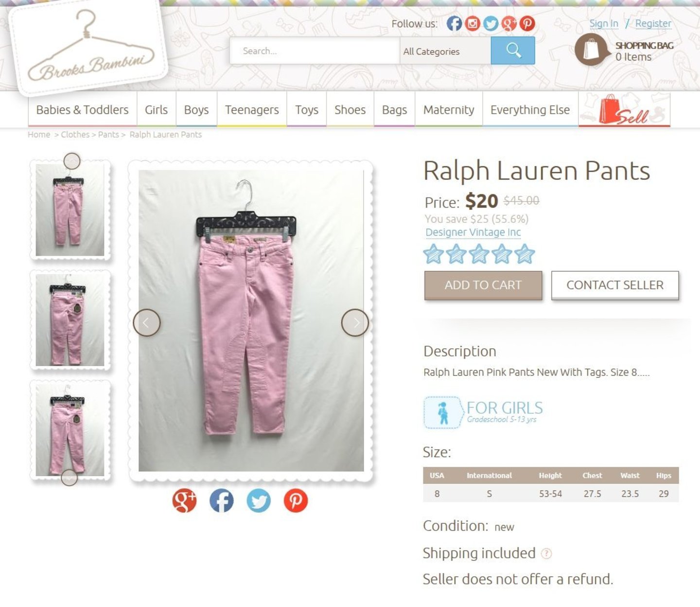Open the Twitter icon beside Follow us
The width and height of the screenshot is (700, 607).
[x=490, y=23]
